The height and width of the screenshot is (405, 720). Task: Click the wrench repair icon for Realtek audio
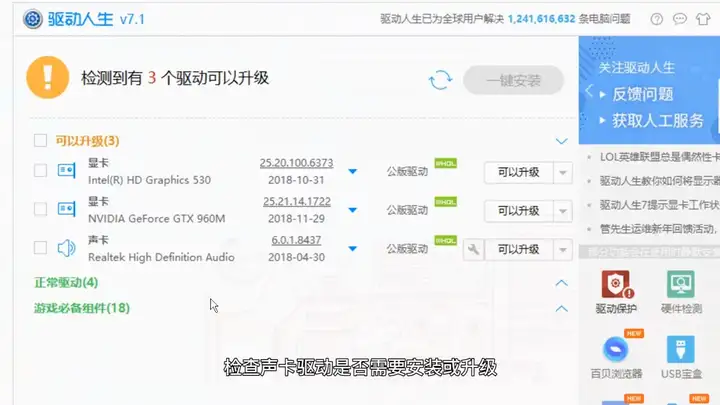click(x=473, y=250)
